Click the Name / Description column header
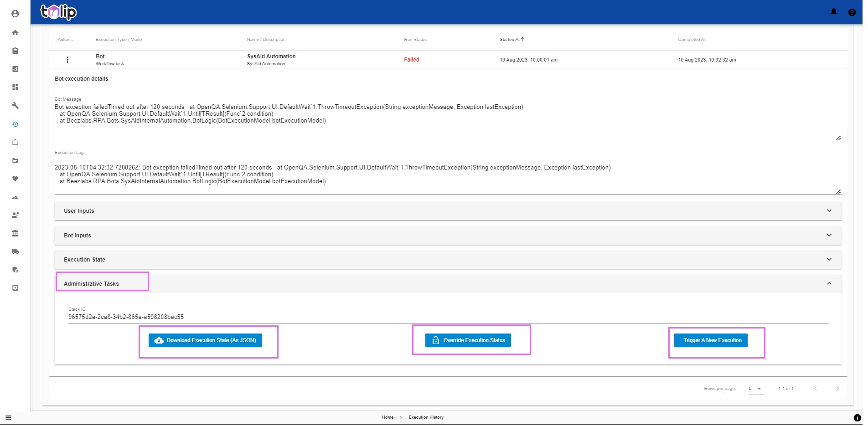 tap(266, 40)
